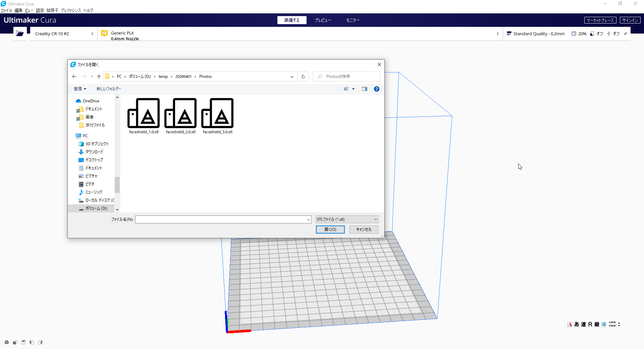The image size is (644, 349).
Task: Click the support setting icon
Action: point(592,34)
